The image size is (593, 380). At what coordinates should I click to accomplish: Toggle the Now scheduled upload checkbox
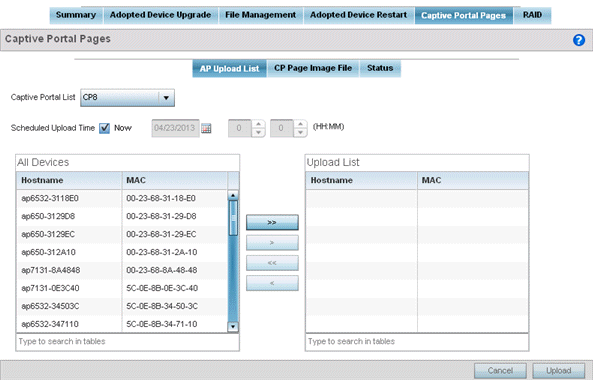pyautogui.click(x=104, y=128)
